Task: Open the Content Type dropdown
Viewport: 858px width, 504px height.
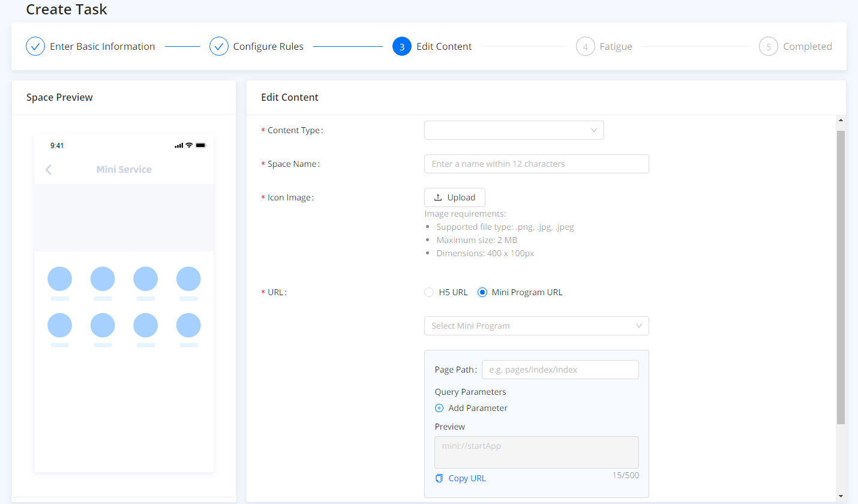Action: (514, 130)
